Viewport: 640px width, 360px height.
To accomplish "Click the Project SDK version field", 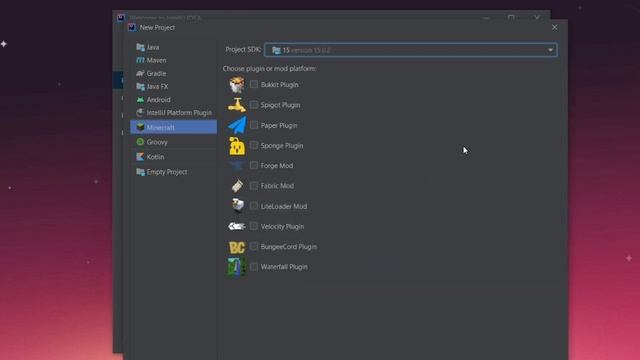I will point(410,50).
